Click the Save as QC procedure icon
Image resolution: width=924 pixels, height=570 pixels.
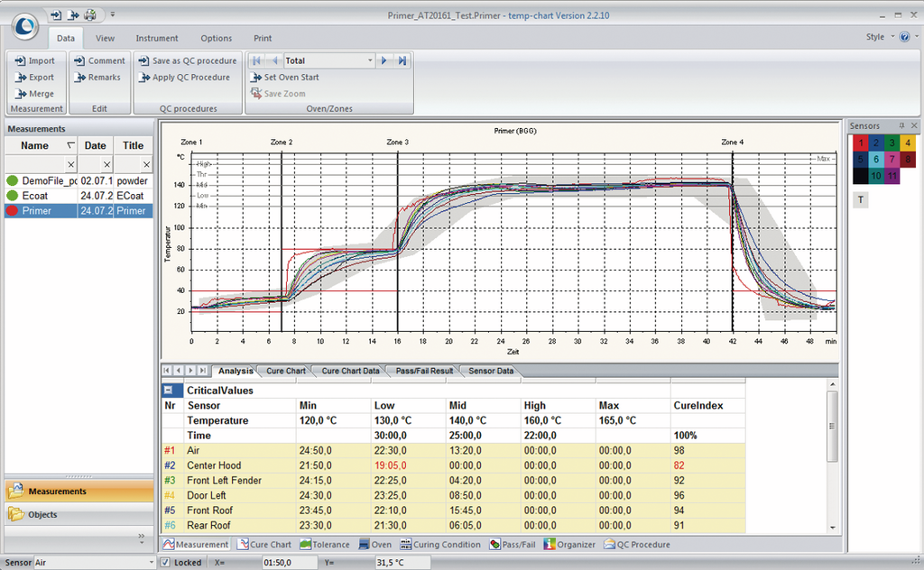pos(143,60)
